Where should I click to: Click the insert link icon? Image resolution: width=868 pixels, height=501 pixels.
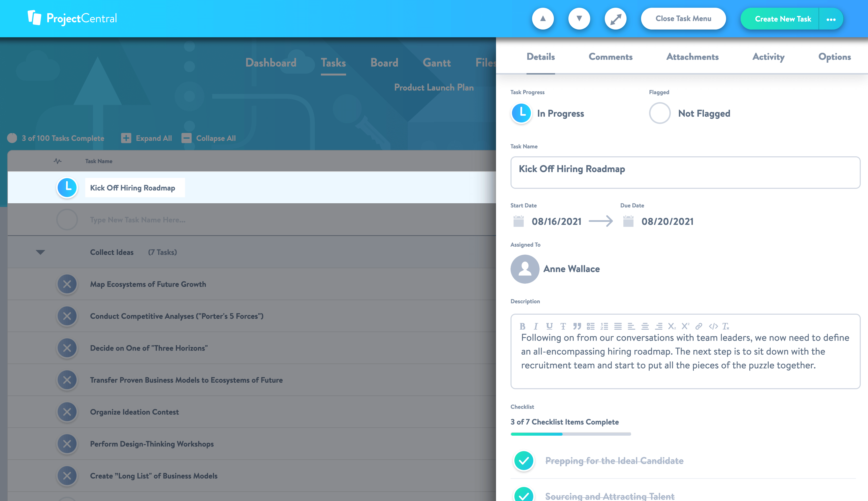[x=699, y=326]
